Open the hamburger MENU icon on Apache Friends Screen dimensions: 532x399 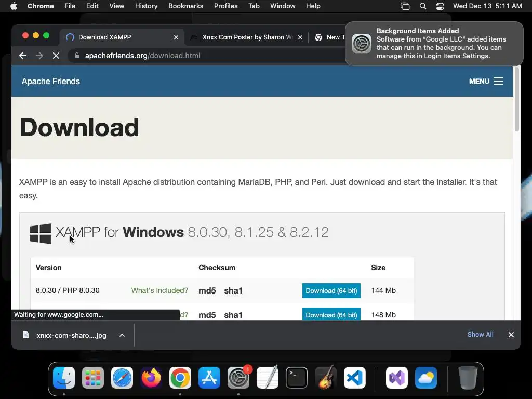498,81
